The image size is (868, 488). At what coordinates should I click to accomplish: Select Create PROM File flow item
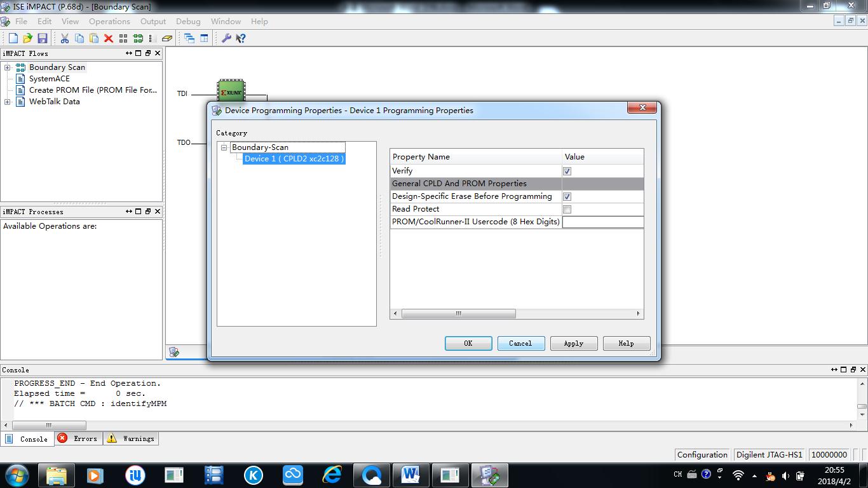[x=93, y=90]
